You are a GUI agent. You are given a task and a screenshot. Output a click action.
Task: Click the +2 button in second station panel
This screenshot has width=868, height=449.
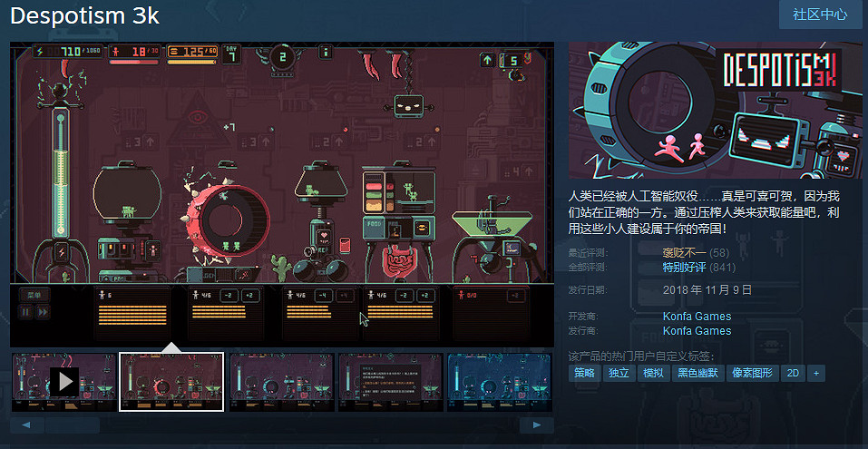(250, 295)
